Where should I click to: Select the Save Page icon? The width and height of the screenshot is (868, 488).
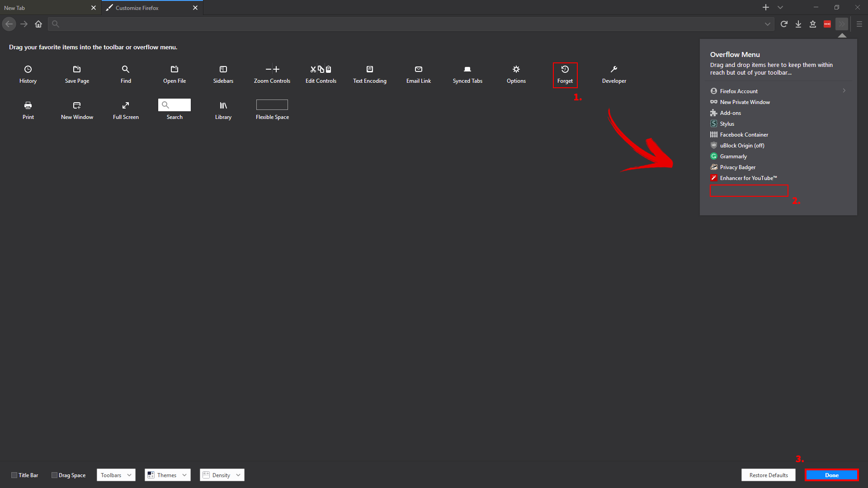77,69
